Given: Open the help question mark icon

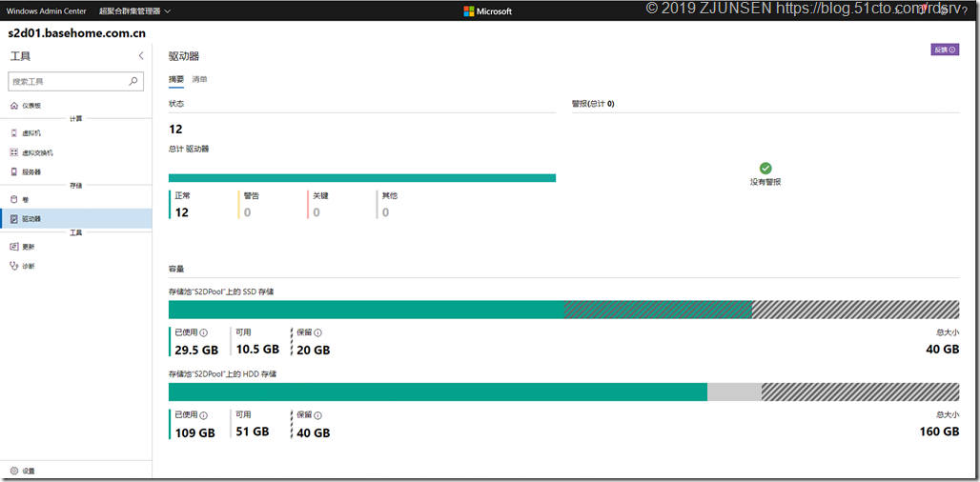Looking at the screenshot, I should point(965,11).
